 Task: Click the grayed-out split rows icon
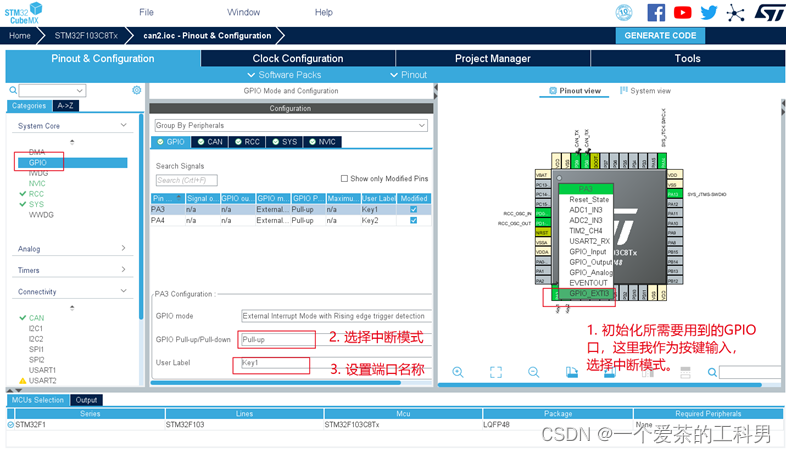[x=685, y=372]
